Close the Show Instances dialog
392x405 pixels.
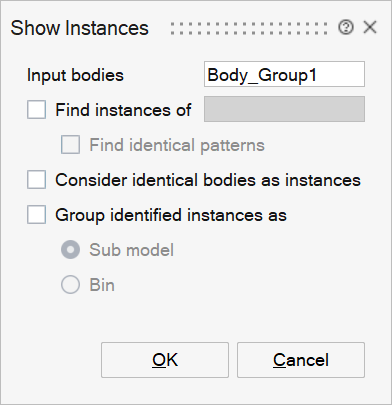[370, 27]
